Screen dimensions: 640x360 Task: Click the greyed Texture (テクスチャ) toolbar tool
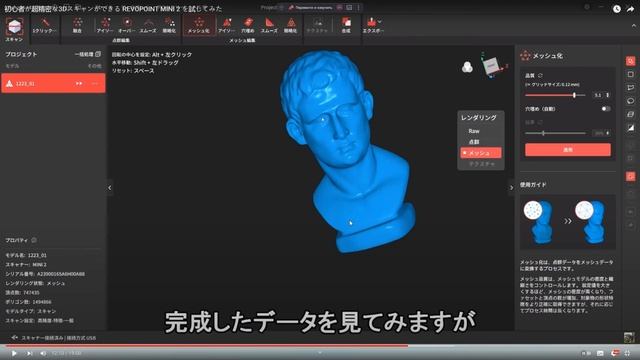coord(317,25)
